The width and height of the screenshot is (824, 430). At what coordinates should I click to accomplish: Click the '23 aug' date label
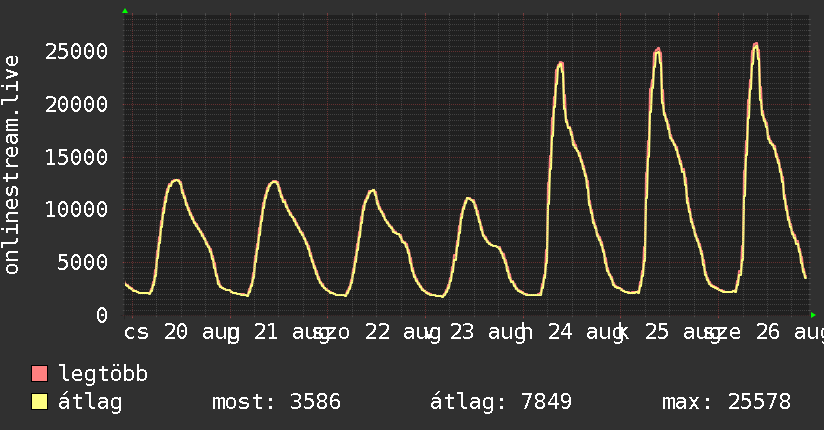(x=487, y=332)
